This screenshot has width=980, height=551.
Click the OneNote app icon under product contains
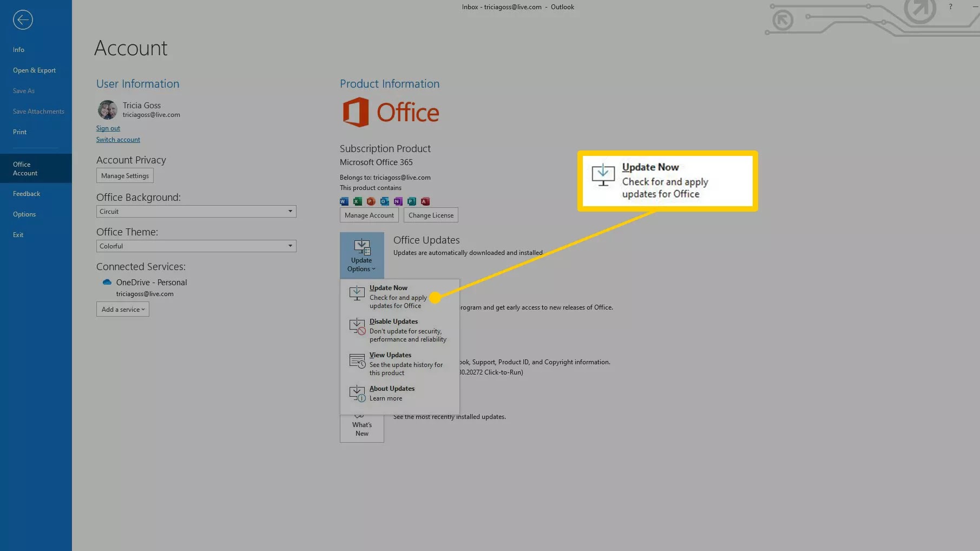click(398, 201)
